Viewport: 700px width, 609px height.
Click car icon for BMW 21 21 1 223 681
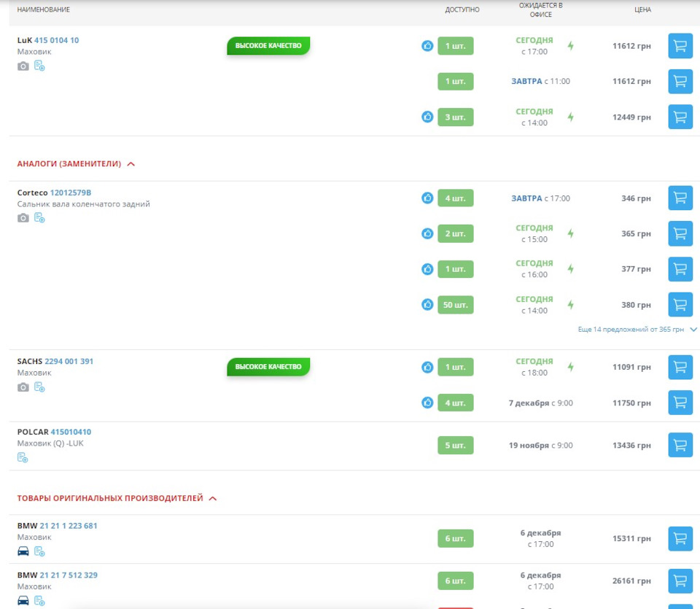tap(23, 551)
